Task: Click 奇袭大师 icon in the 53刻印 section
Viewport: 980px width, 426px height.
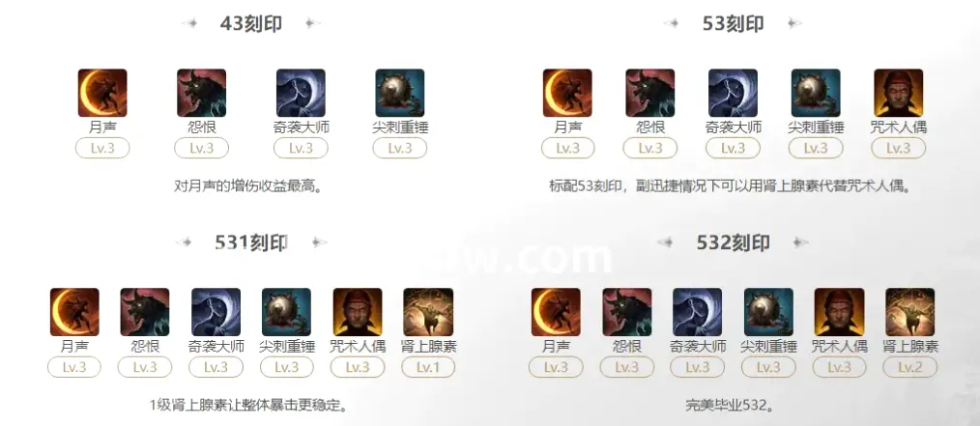Action: tap(734, 93)
